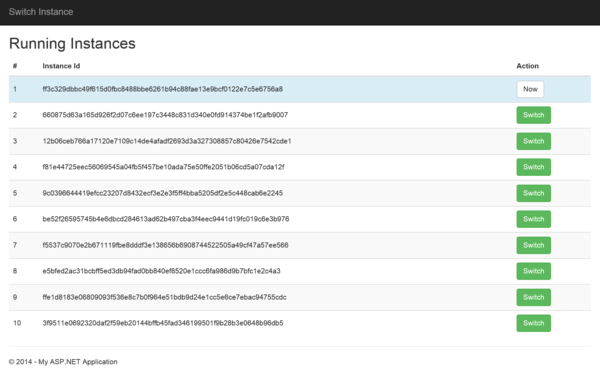600x371 pixels.
Task: Click the Now button for instance 1
Action: [530, 89]
